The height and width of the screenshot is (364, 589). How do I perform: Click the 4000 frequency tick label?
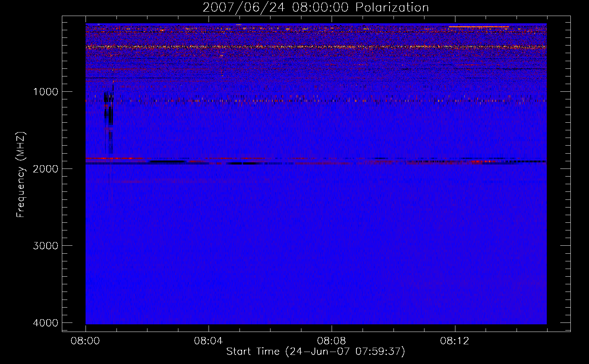46,323
